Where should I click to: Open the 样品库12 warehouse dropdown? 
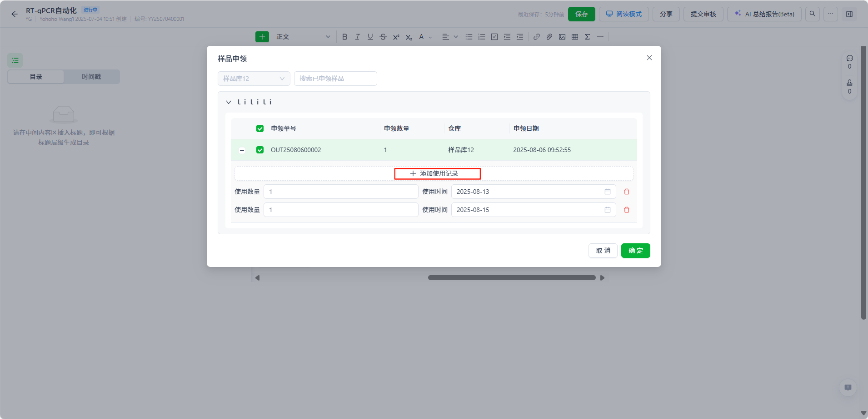point(254,79)
